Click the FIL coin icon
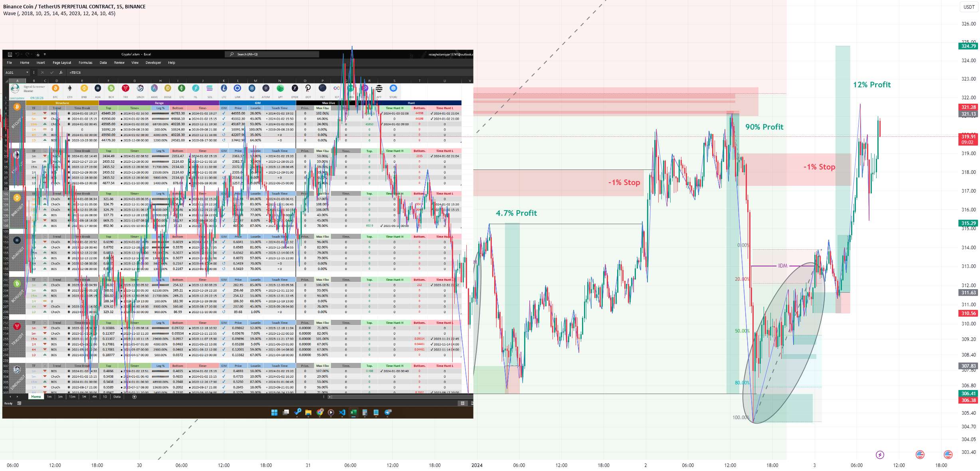 pyautogui.click(x=196, y=88)
